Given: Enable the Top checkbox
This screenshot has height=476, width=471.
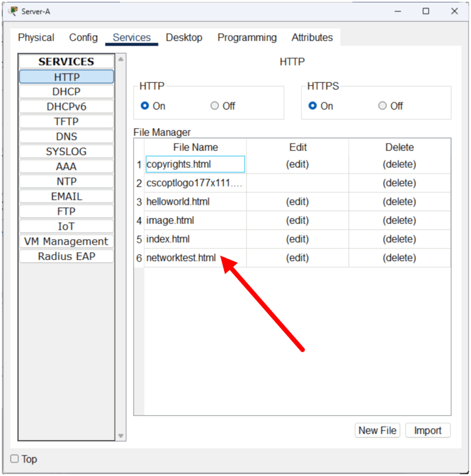Looking at the screenshot, I should 15,459.
